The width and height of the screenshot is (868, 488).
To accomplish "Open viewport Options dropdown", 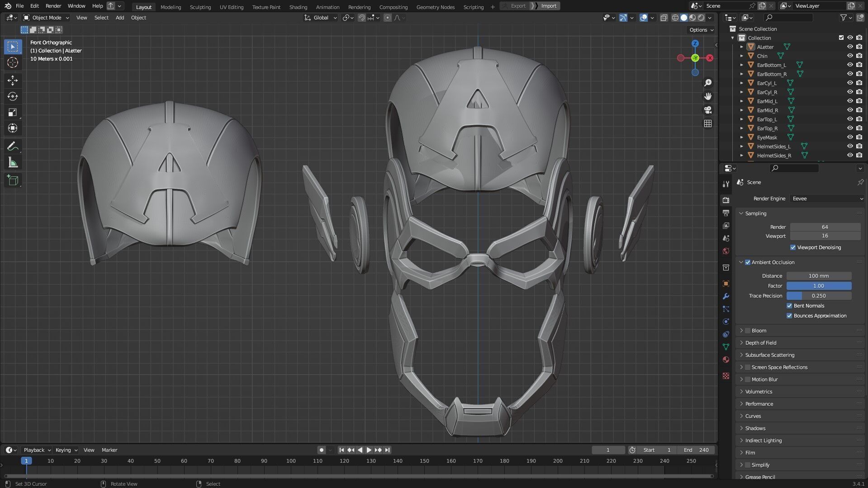I will tap(701, 30).
